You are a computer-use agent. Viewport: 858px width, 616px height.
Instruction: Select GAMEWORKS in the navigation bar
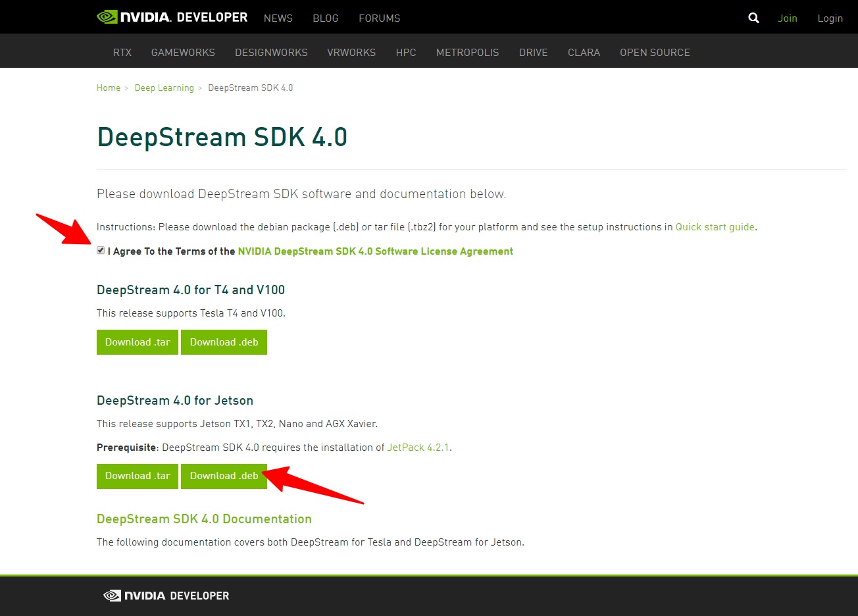click(x=183, y=53)
